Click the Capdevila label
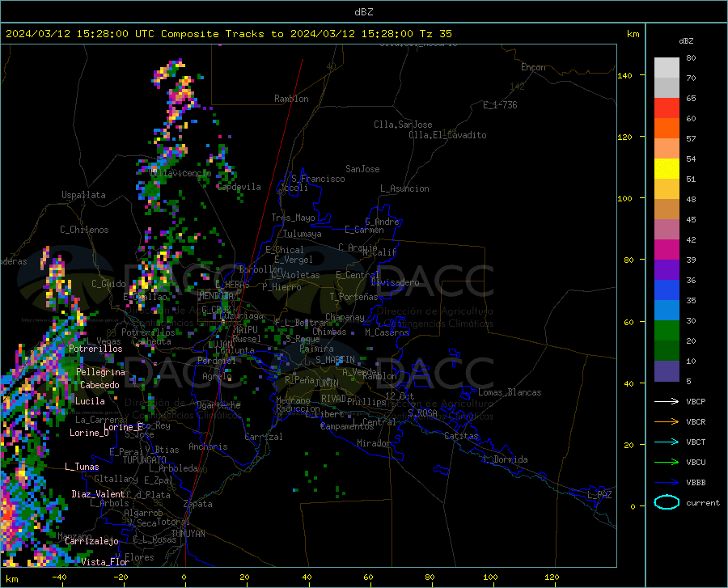This screenshot has height=588, width=728. pyautogui.click(x=239, y=187)
